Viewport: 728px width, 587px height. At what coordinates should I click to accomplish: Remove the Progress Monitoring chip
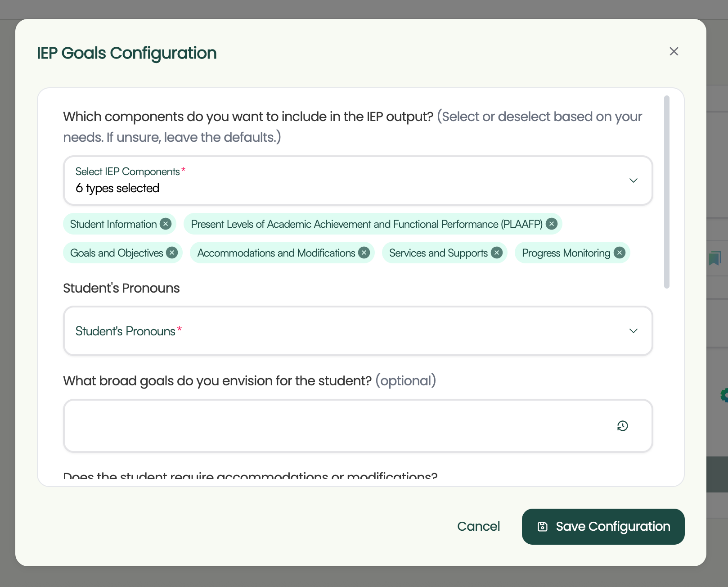pos(620,253)
